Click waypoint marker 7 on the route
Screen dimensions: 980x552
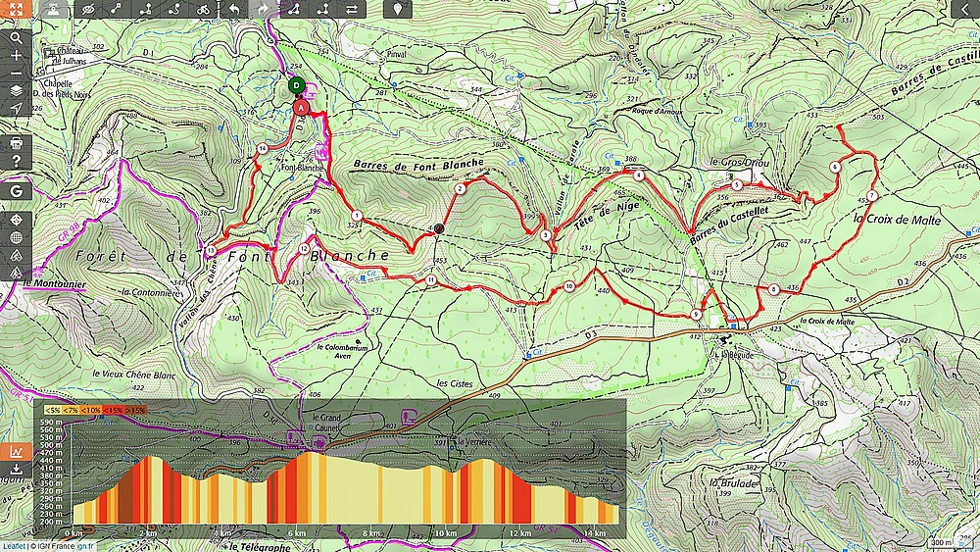click(872, 196)
